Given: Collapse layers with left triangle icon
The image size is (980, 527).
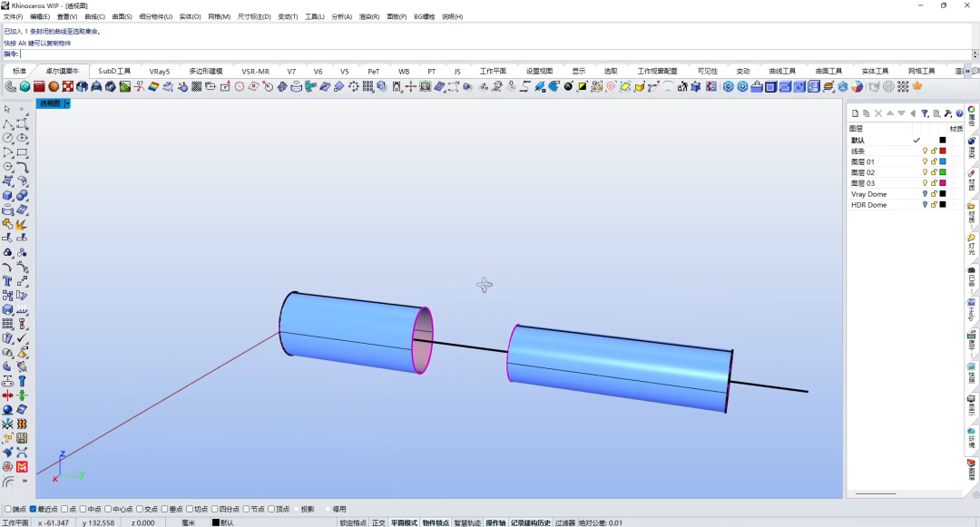Looking at the screenshot, I should pos(913,113).
